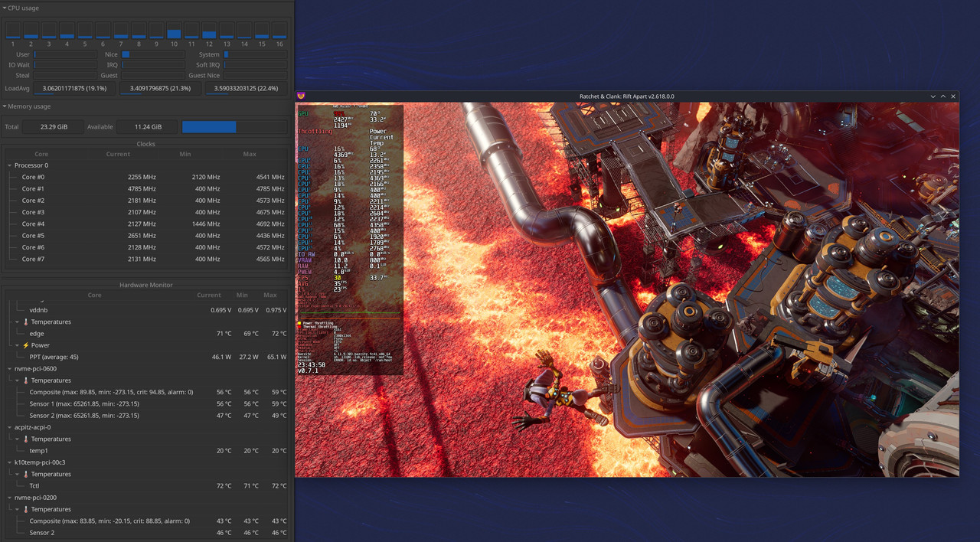Viewport: 980px width, 542px height.
Task: Click the thermometer icon under nvme-pci-0200
Action: [25, 509]
